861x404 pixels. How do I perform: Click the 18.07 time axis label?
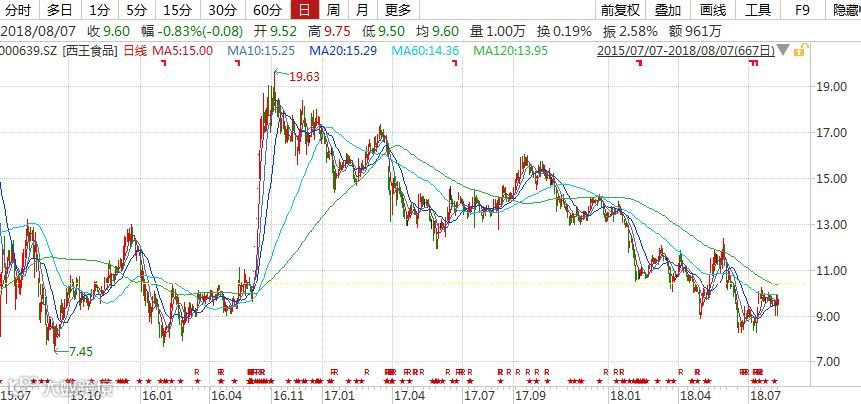tap(767, 395)
